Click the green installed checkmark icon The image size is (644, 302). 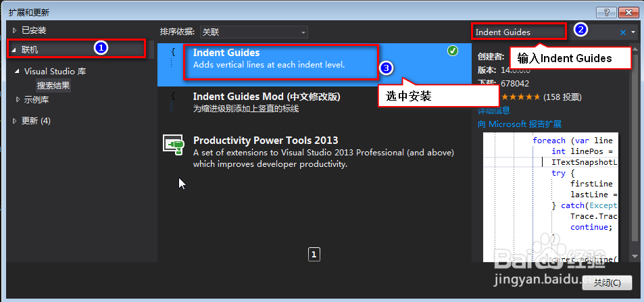(x=453, y=51)
